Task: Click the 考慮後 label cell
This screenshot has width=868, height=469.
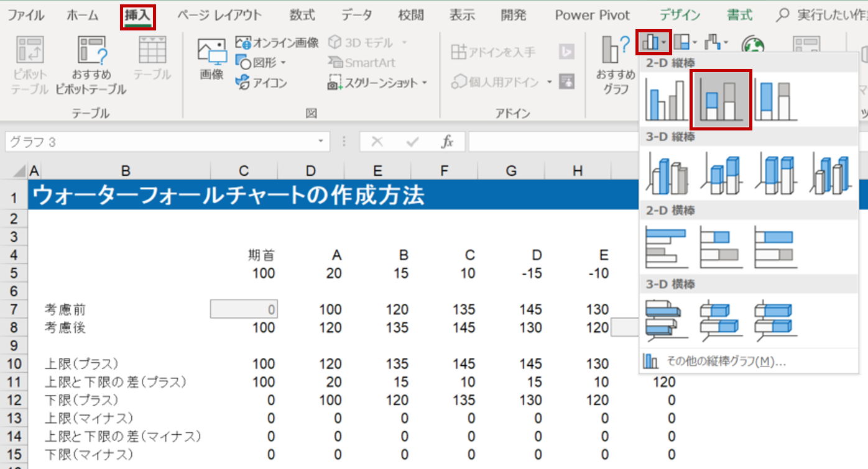Action: tap(65, 327)
